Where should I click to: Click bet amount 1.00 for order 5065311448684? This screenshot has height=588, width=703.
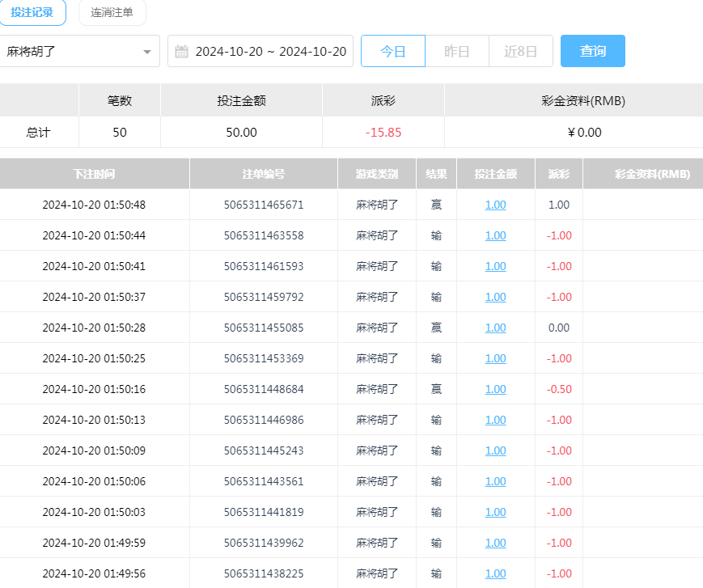(495, 389)
